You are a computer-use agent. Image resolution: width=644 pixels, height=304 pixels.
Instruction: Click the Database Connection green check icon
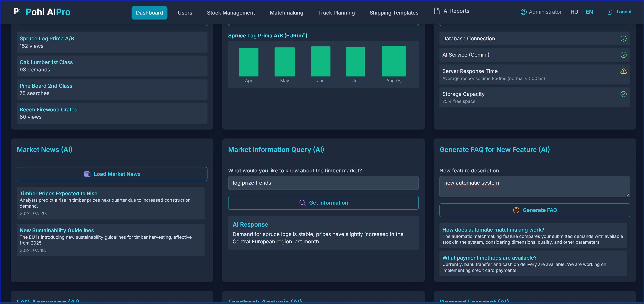(x=623, y=39)
